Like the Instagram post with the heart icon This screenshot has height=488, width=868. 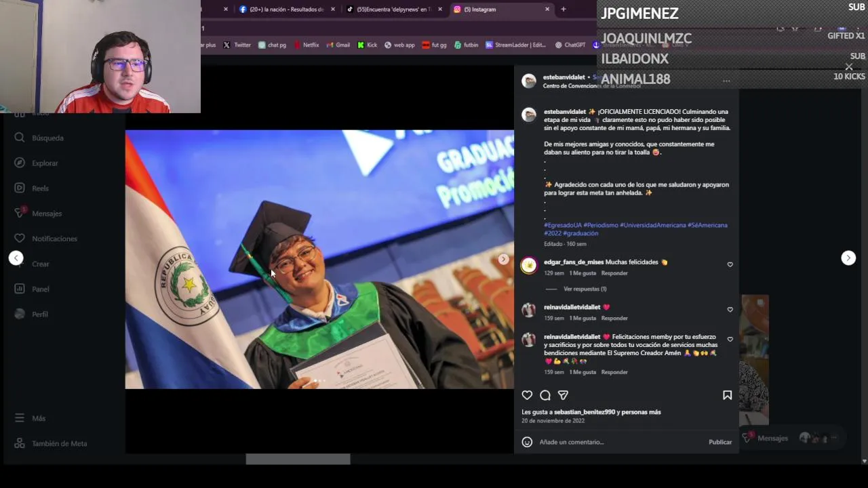[x=527, y=395]
